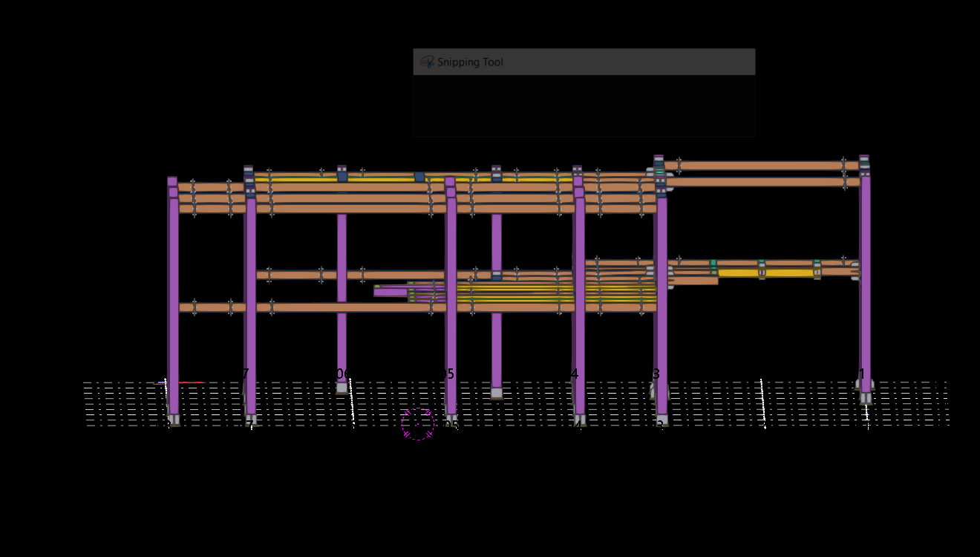Pick the far-right purple column
The width and height of the screenshot is (980, 557).
[865, 282]
